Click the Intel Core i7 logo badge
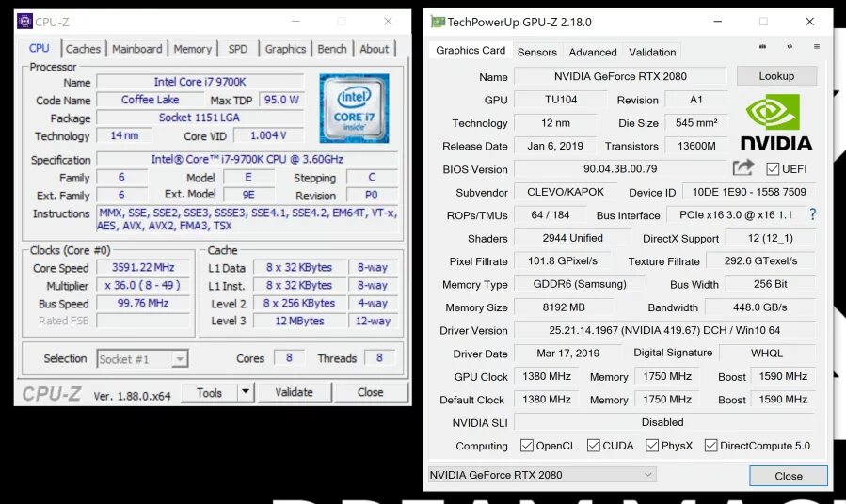Viewport: 846px width, 504px height. [x=354, y=108]
